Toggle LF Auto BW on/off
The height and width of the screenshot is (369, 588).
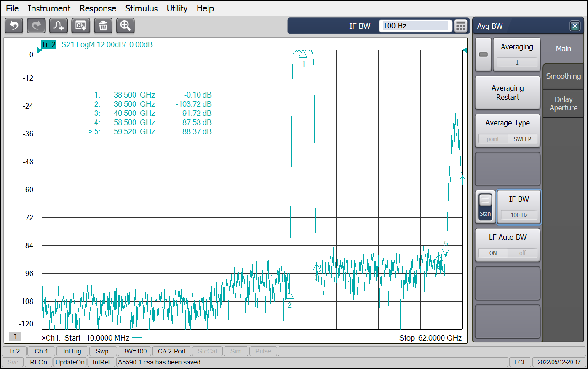pyautogui.click(x=508, y=253)
